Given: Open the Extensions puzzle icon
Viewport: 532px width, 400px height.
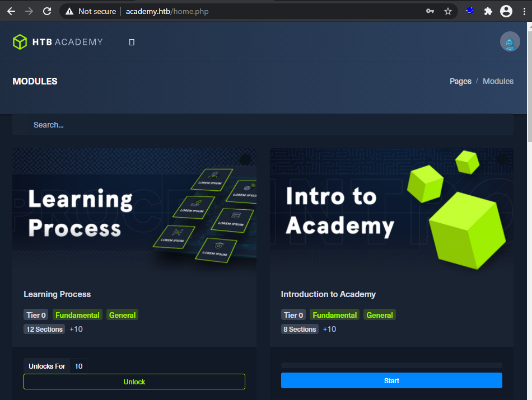Looking at the screenshot, I should pos(488,12).
